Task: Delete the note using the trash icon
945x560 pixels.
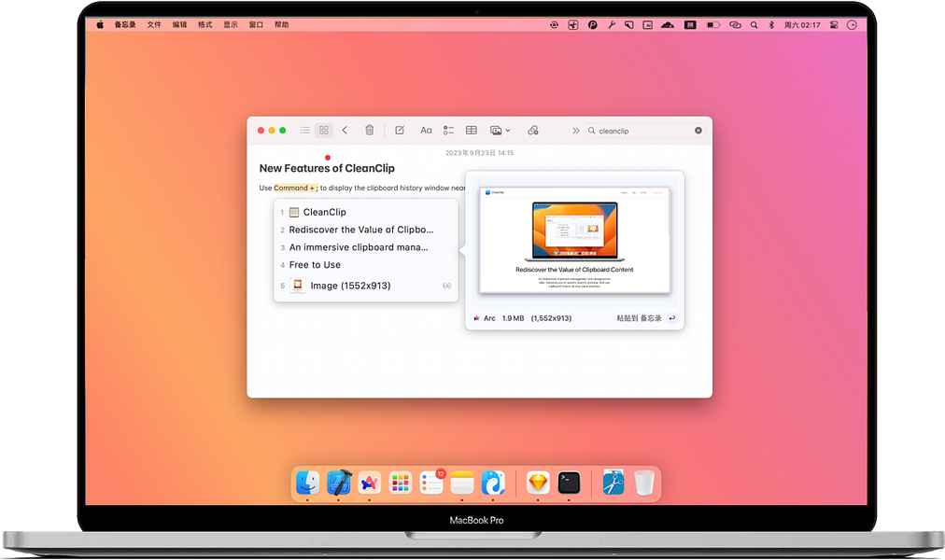Action: coord(370,130)
